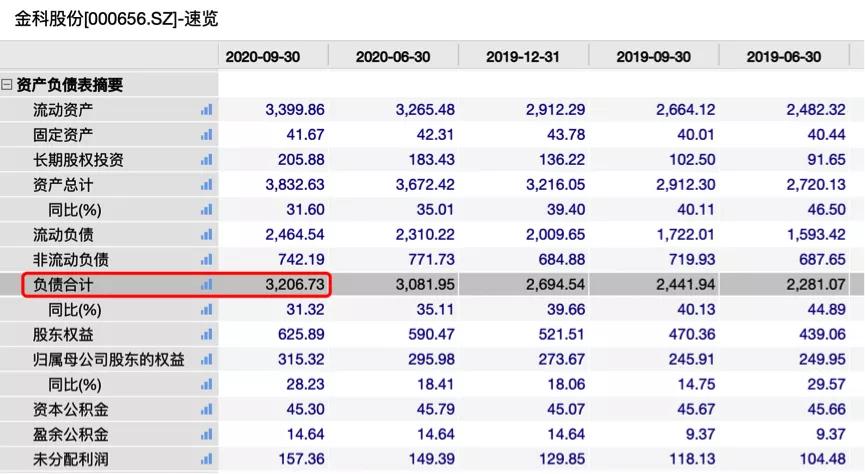Click the 41.67 固定资产 value
The image size is (865, 474).
point(305,135)
